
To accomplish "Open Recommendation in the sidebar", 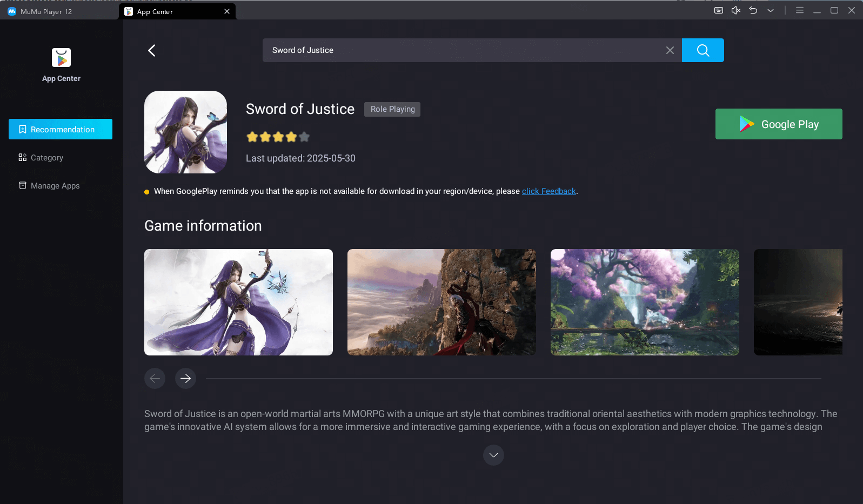I will pyautogui.click(x=61, y=129).
